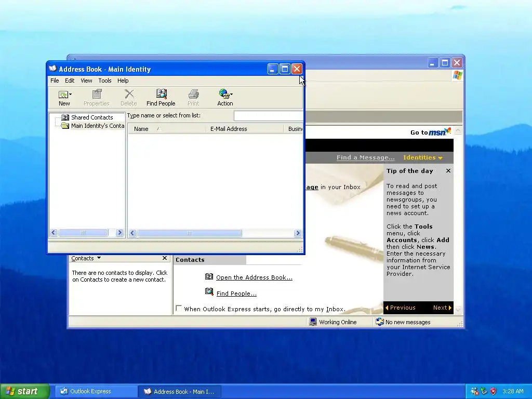Expand the Action dropdown arrow
Screen dimensions: 532x399
231,95
